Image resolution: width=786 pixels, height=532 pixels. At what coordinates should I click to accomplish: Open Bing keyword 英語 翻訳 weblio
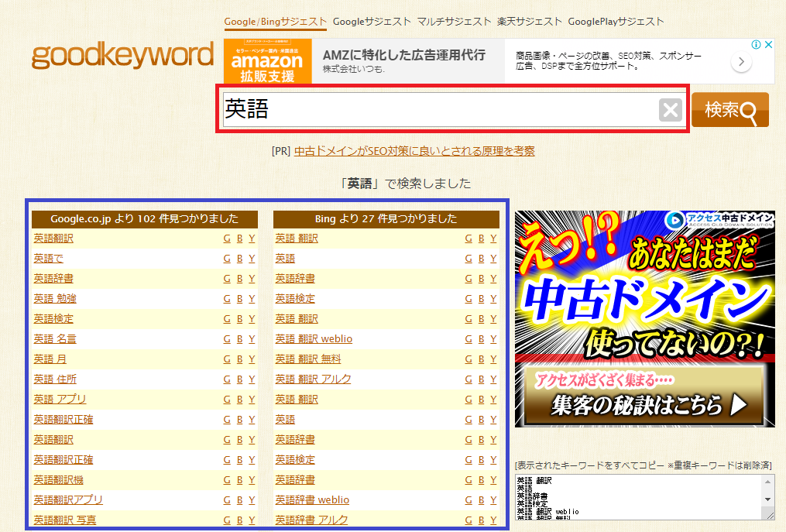click(314, 339)
